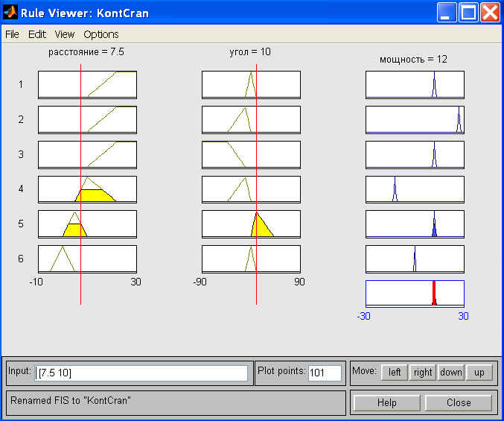Click rule 1 расстояние membership plot
Viewport: 504px width, 421px height.
click(87, 85)
